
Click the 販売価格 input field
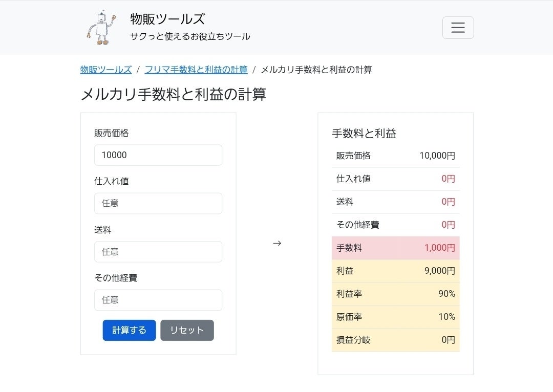tap(158, 155)
